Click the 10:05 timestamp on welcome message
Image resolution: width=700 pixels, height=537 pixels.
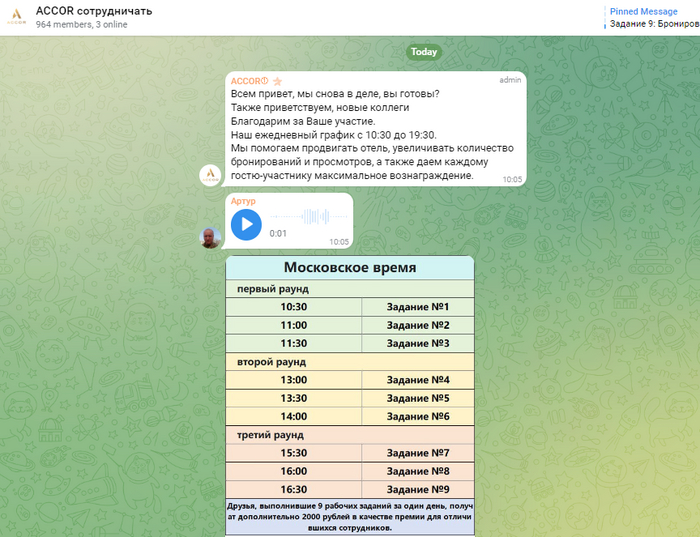(x=512, y=179)
